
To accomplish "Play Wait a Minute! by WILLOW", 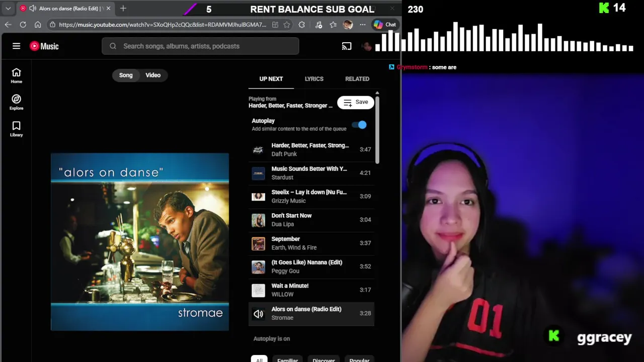I will coord(311,290).
